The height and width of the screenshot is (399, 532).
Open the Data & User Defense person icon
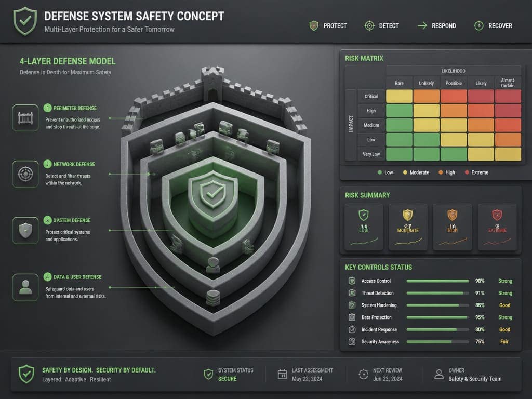pyautogui.click(x=25, y=287)
